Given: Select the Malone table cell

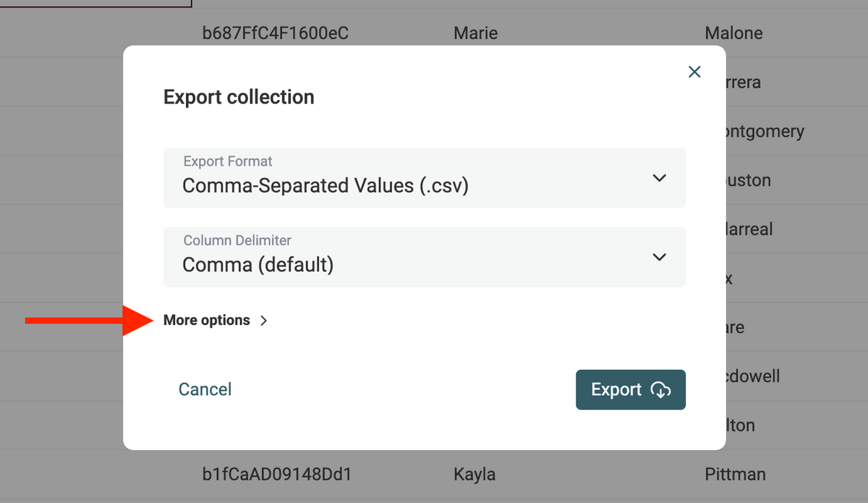Looking at the screenshot, I should pos(733,33).
